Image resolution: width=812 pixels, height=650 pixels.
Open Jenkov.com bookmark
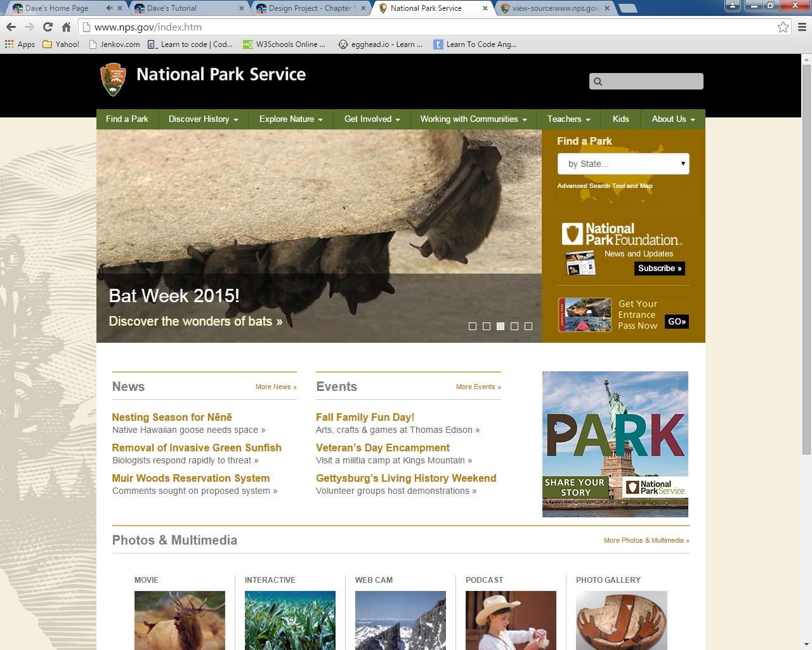click(115, 44)
